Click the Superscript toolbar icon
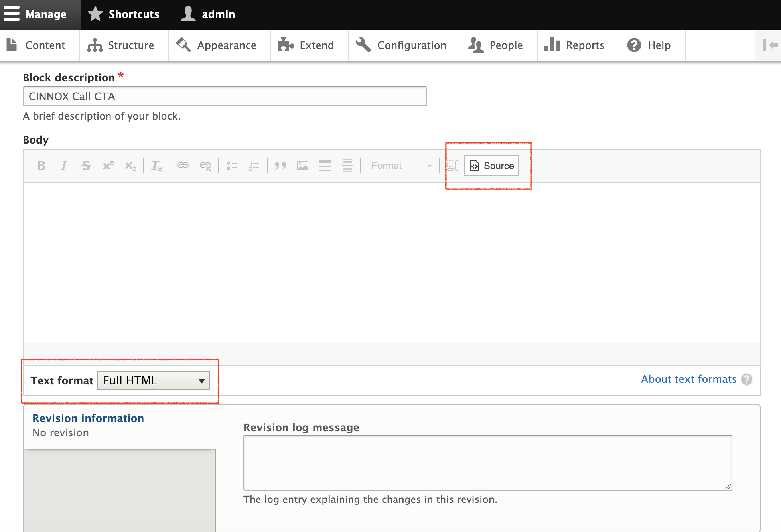 108,166
